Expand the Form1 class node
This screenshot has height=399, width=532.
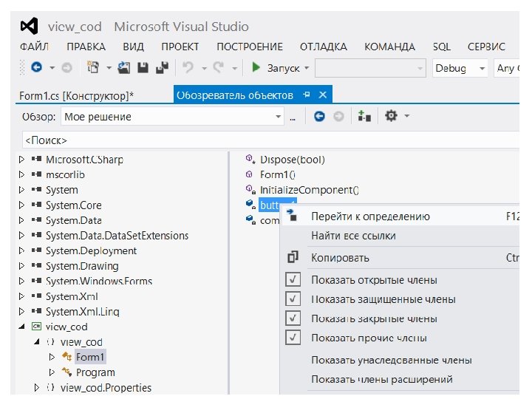pyautogui.click(x=52, y=357)
